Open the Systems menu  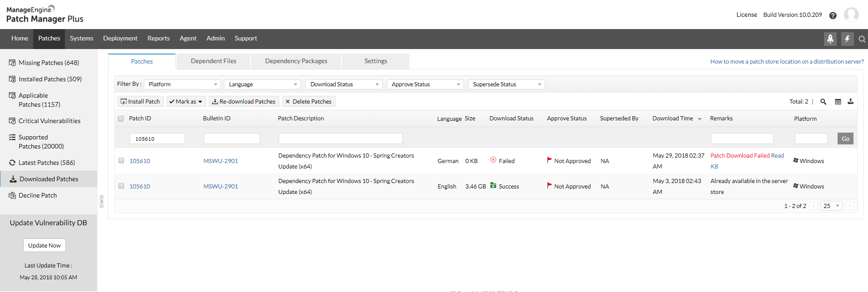click(x=82, y=39)
